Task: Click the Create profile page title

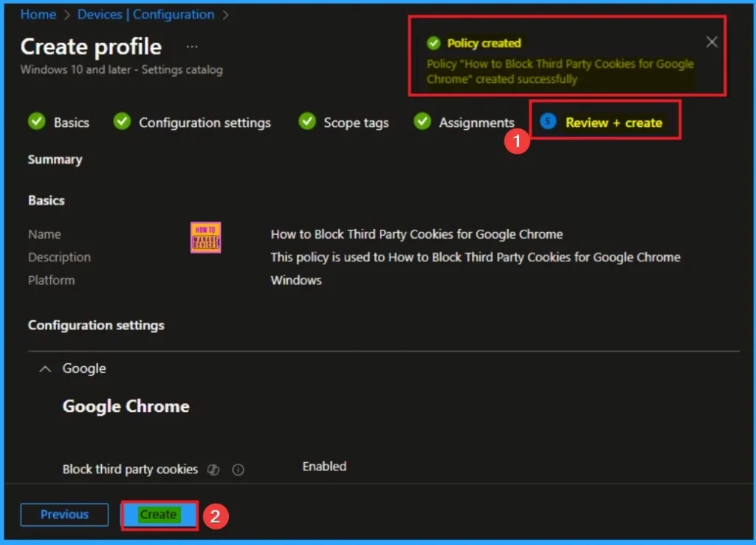Action: [91, 47]
